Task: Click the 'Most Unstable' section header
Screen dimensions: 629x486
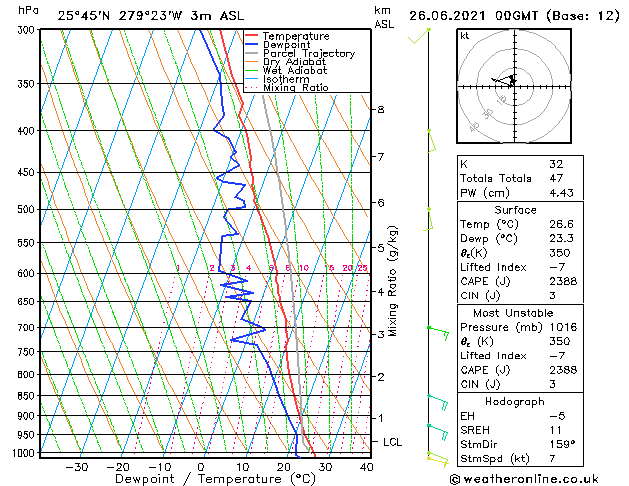Action: (x=513, y=313)
